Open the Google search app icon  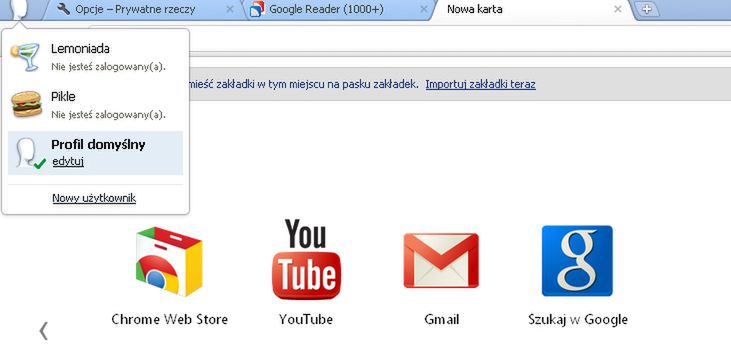coord(577,261)
